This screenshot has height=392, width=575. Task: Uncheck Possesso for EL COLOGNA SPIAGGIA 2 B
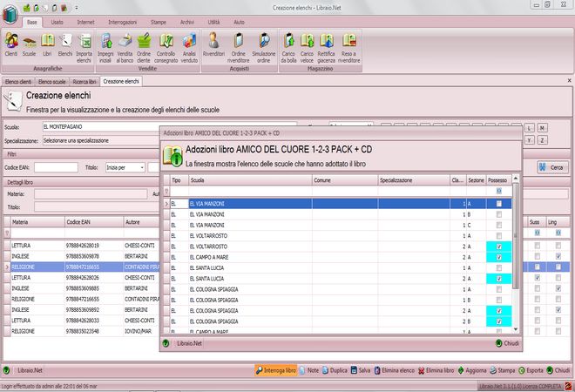[498, 321]
